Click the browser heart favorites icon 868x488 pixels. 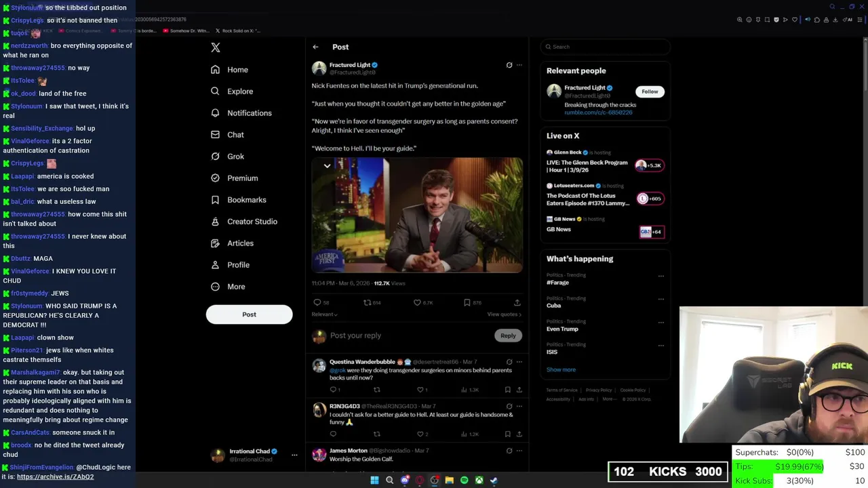[795, 20]
